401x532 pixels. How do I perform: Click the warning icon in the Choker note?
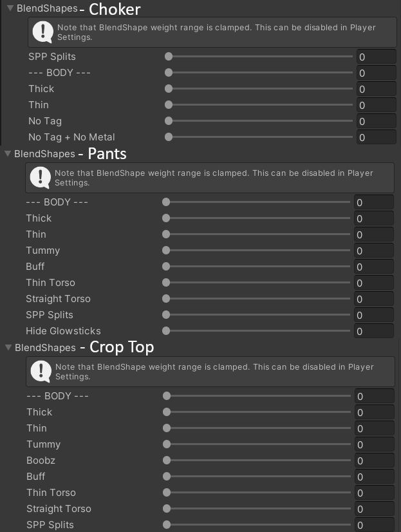tap(43, 32)
